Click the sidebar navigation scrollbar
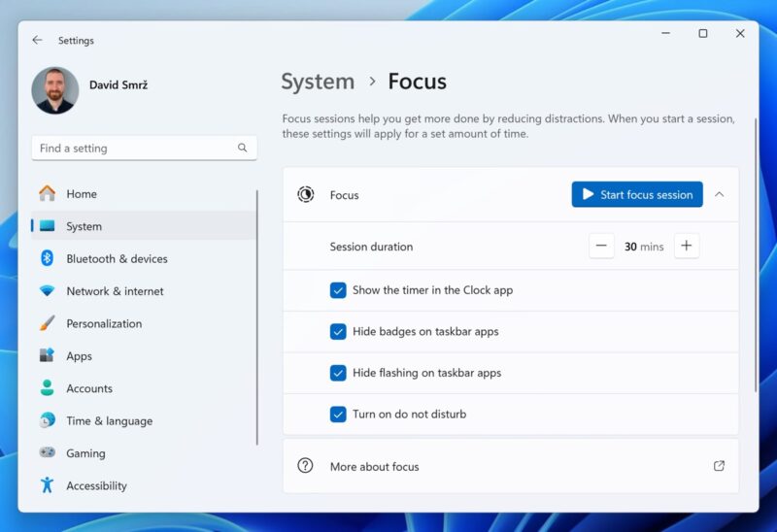777x532 pixels. (x=257, y=317)
